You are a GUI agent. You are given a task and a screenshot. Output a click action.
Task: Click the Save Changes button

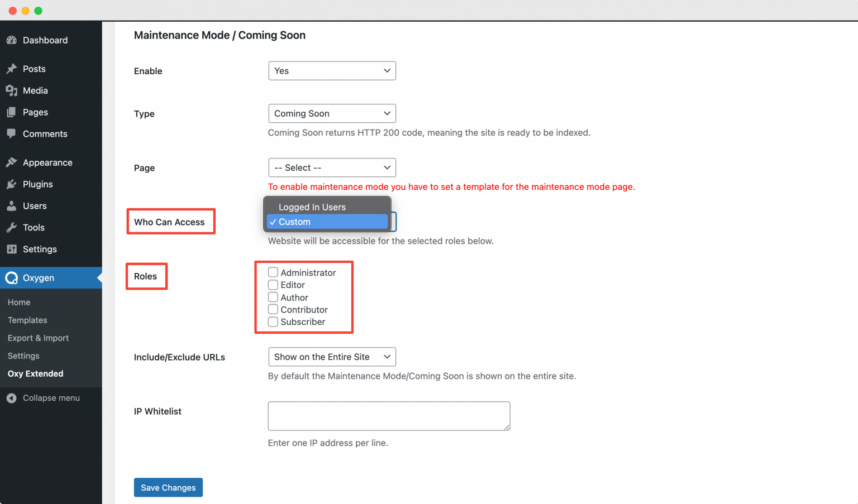(x=168, y=487)
